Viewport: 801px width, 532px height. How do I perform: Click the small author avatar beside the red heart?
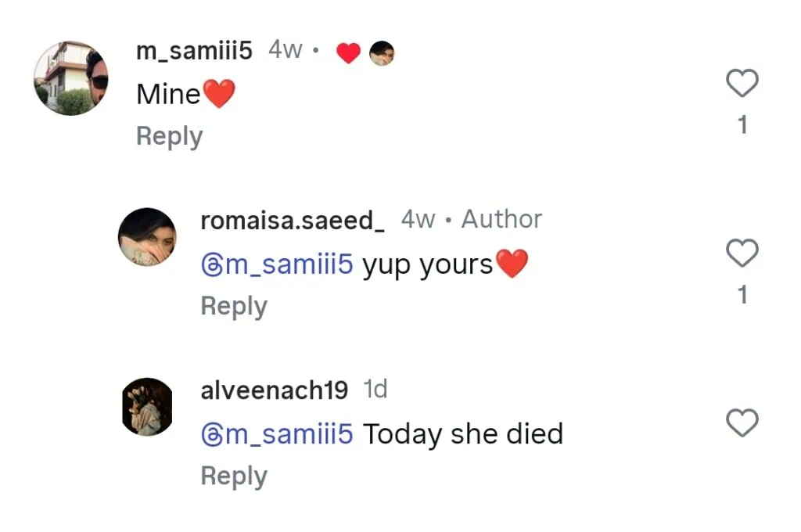(382, 53)
